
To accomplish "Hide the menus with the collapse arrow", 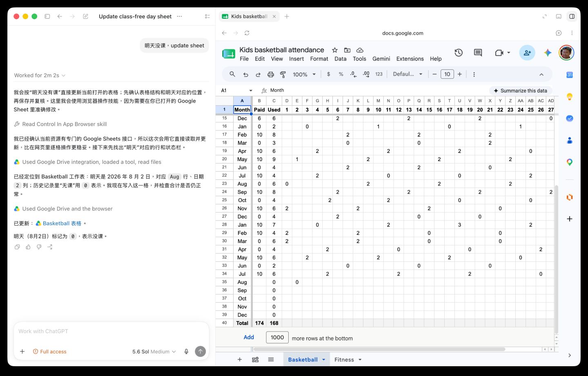I will (541, 74).
